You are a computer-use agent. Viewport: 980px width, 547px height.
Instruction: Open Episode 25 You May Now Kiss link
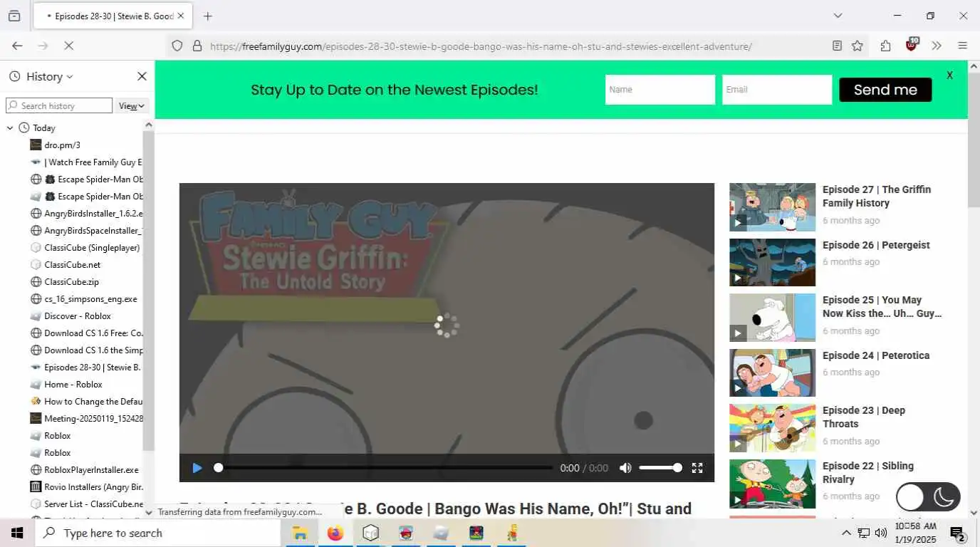tap(882, 306)
